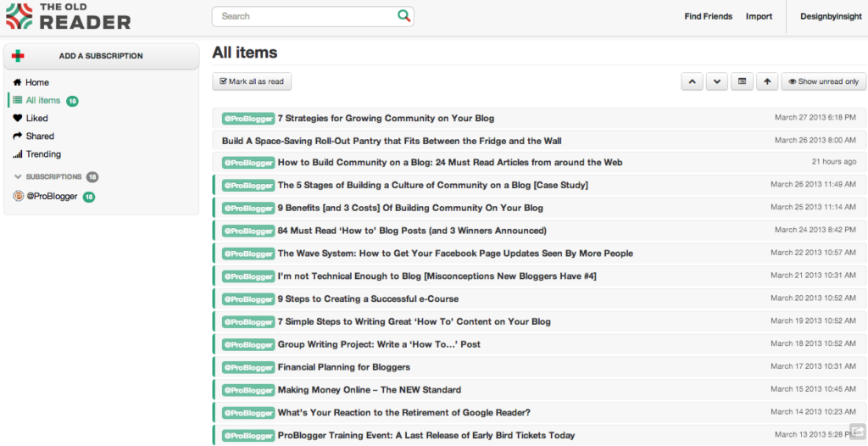Go to next item with down chevron
This screenshot has width=868, height=446.
coord(717,81)
